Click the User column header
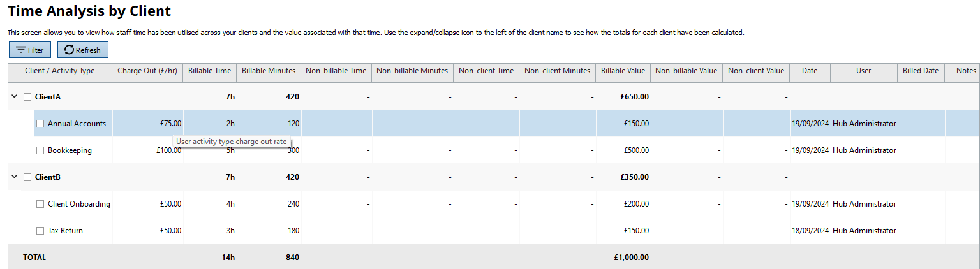 [x=863, y=71]
